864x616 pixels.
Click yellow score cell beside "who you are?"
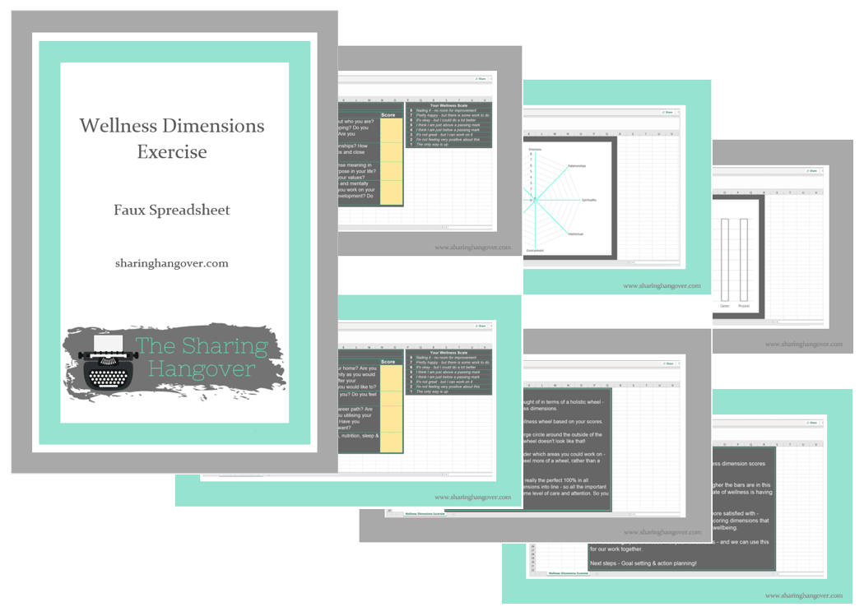[x=391, y=130]
